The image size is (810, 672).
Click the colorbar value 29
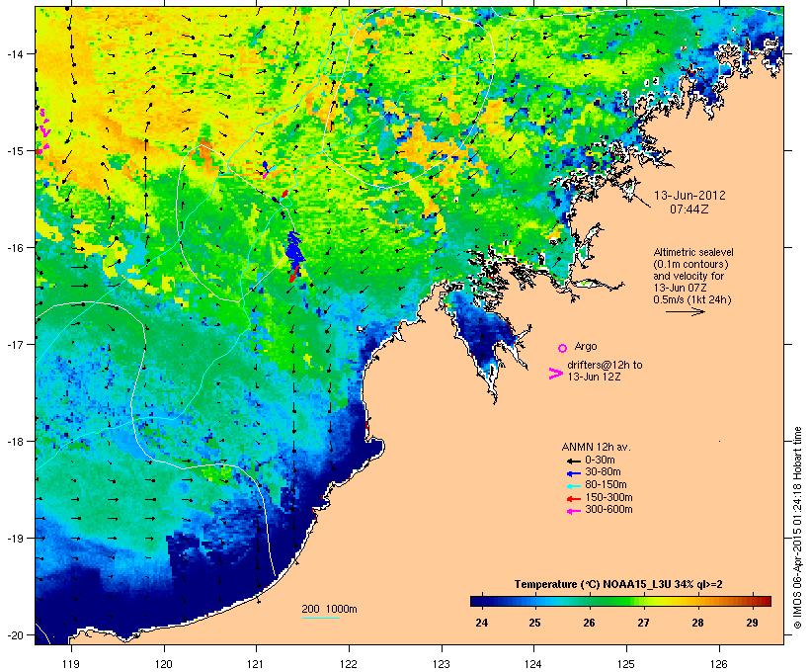tap(752, 623)
